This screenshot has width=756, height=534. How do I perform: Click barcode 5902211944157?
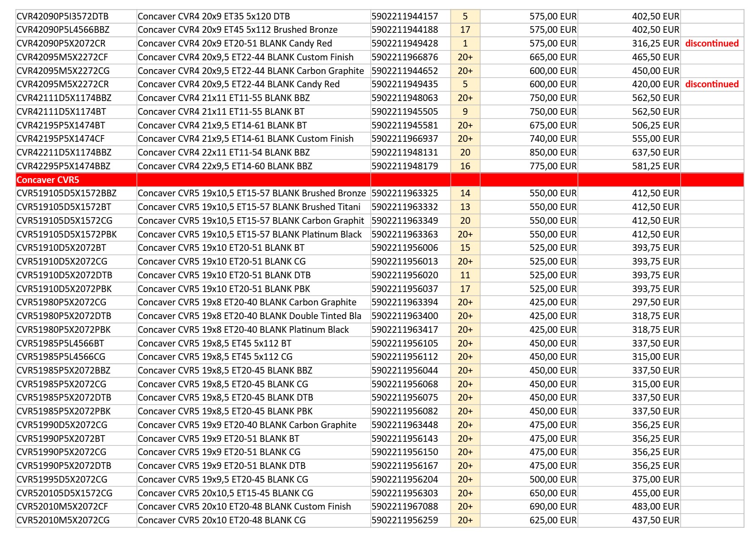point(405,16)
